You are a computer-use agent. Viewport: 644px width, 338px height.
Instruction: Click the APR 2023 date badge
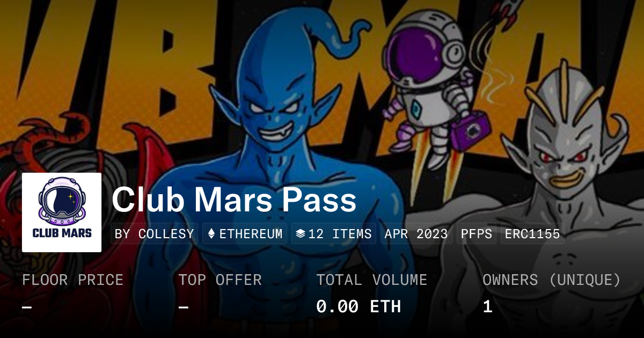pos(416,234)
